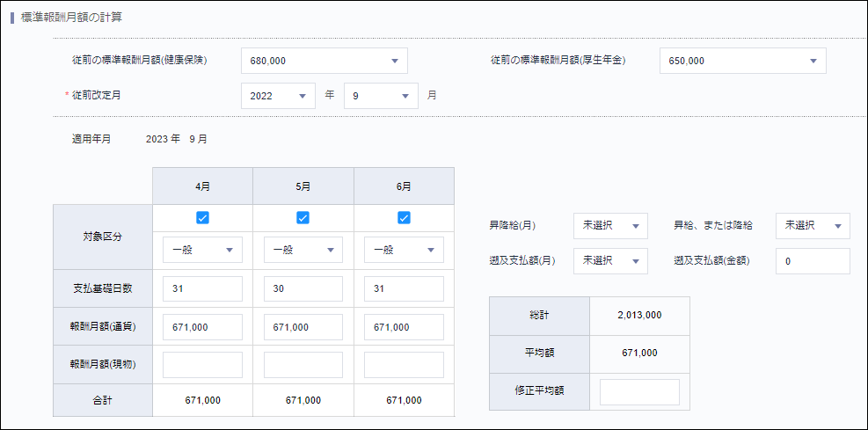Open 従前の標準報酬月額(厚生年金) dropdown

pyautogui.click(x=742, y=61)
